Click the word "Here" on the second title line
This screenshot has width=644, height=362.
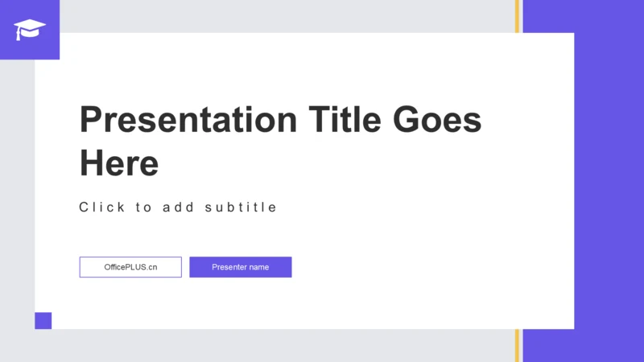(x=118, y=163)
